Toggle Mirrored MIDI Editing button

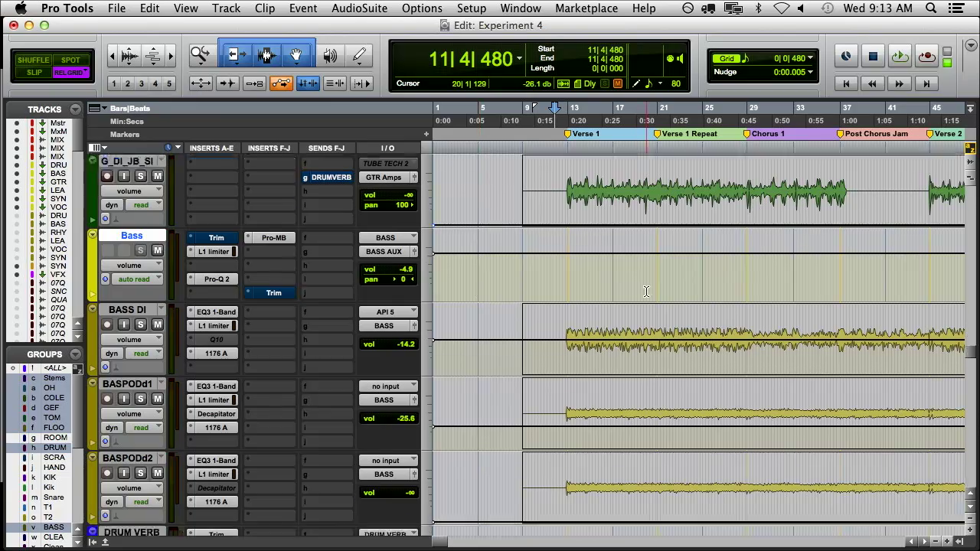254,83
